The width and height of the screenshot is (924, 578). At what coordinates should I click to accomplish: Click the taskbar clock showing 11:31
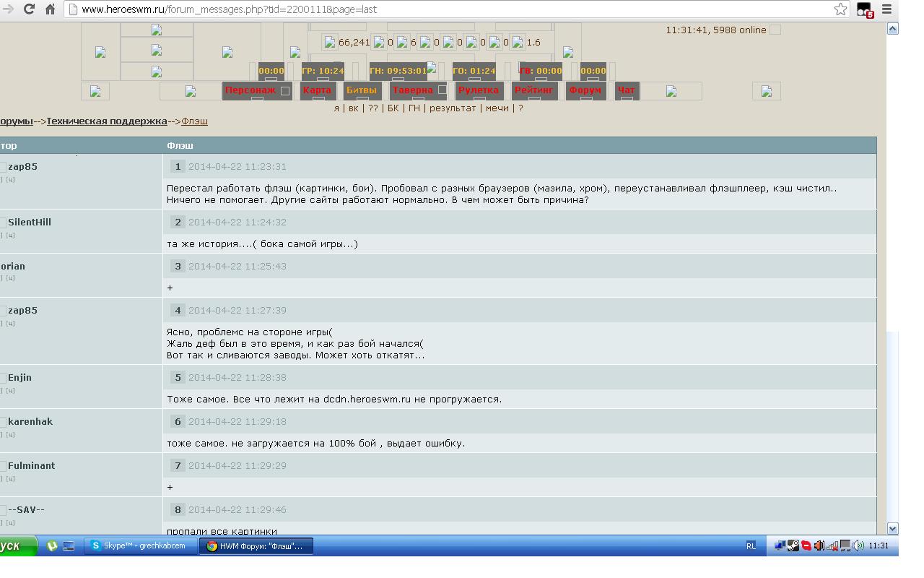click(x=879, y=546)
